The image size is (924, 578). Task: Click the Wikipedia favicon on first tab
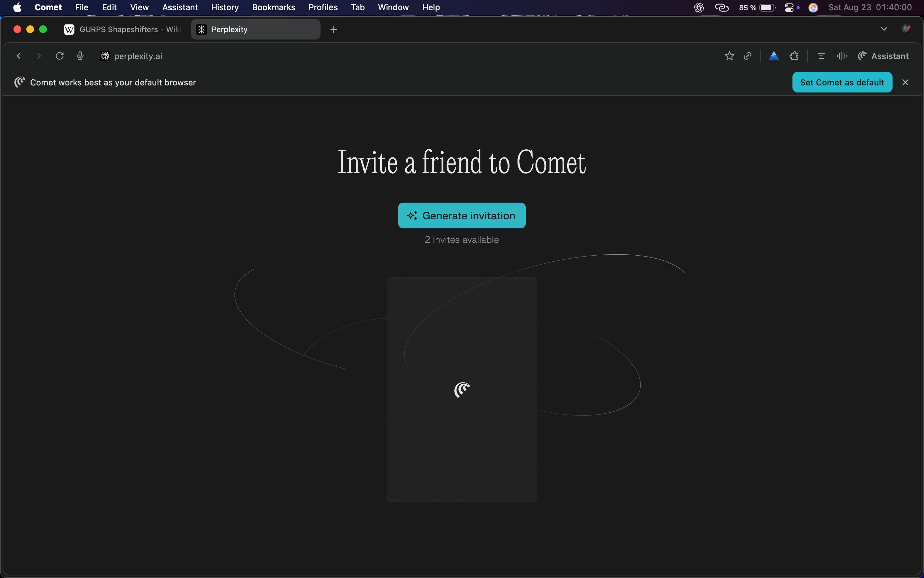pos(69,30)
